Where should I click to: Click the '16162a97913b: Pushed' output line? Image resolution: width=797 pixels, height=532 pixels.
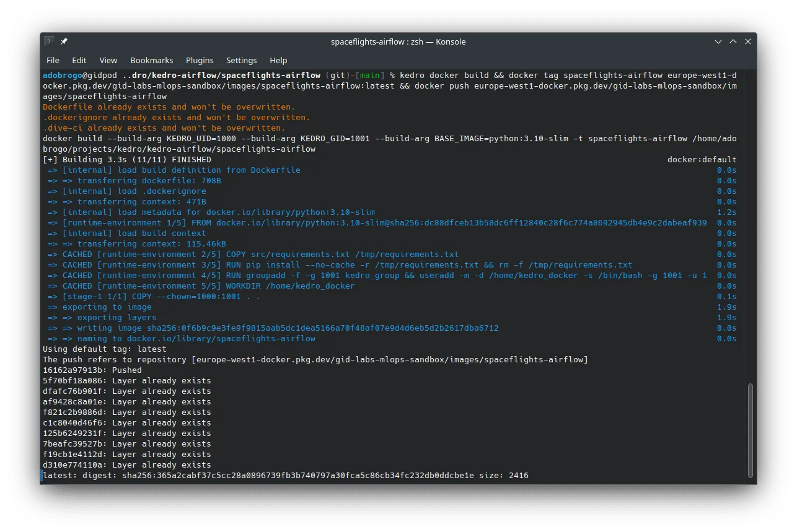(x=92, y=370)
